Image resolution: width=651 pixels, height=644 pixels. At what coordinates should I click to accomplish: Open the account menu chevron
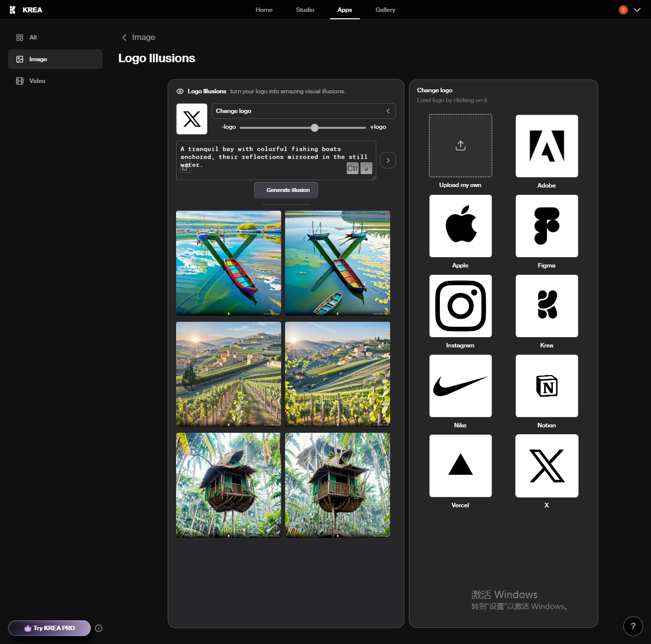[x=637, y=10]
